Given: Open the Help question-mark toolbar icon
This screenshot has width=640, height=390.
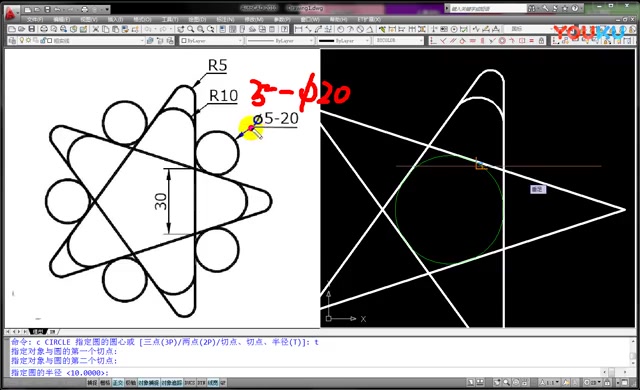Looking at the screenshot, I should point(285,29).
